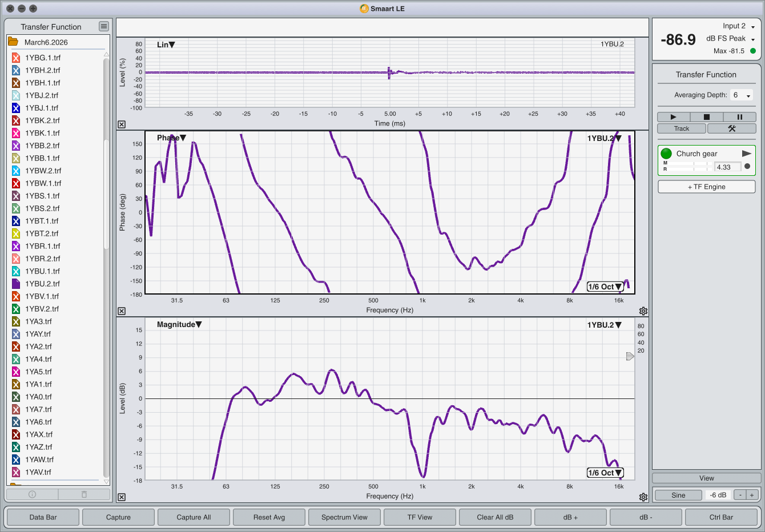Open magnitude plot settings gear

click(x=643, y=497)
